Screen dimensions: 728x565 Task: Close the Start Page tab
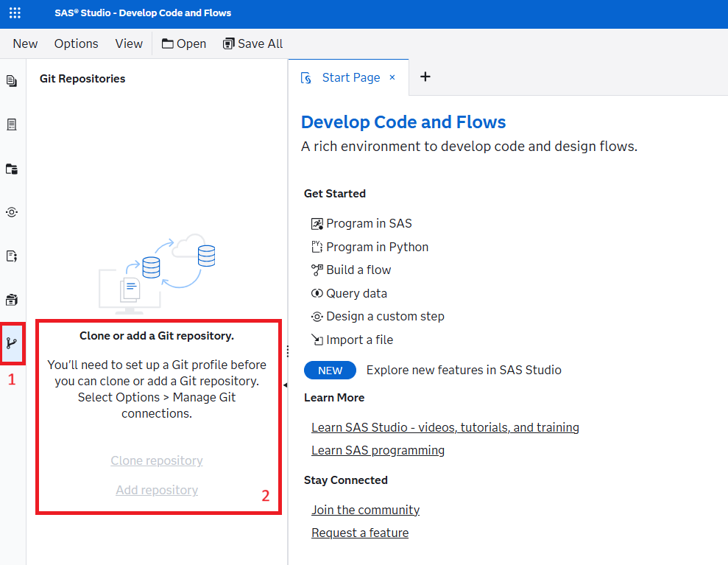tap(392, 77)
